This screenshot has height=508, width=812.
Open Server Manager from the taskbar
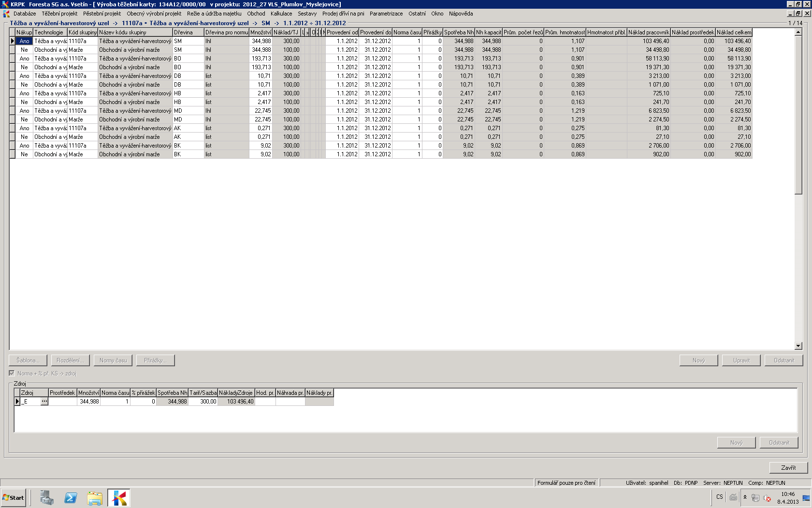(46, 497)
